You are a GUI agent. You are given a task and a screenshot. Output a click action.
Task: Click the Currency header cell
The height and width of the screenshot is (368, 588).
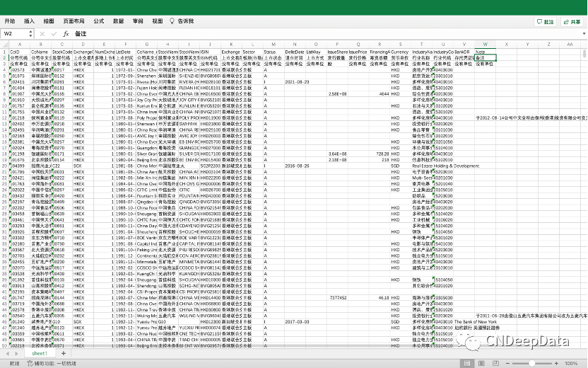(401, 52)
